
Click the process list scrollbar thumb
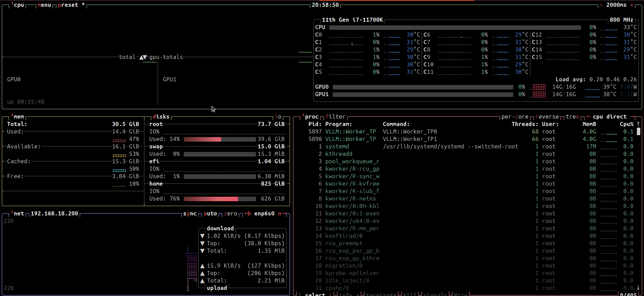click(639, 131)
